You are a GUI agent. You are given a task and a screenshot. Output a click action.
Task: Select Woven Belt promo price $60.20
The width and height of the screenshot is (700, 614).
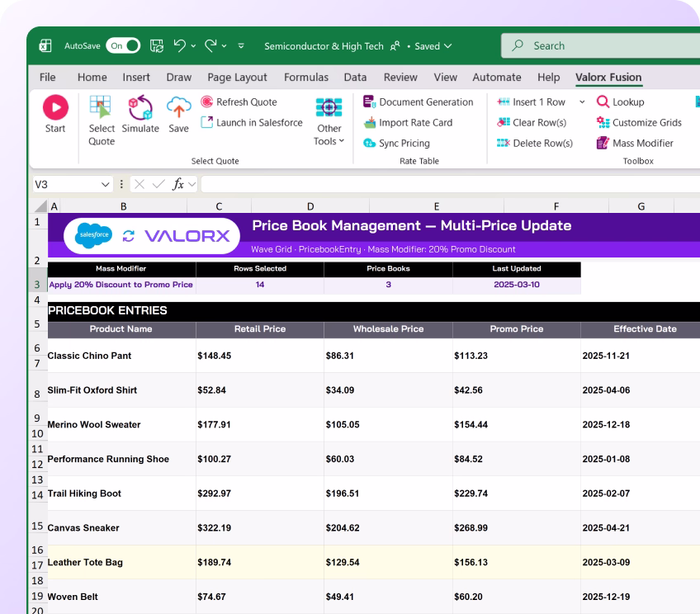click(x=517, y=597)
